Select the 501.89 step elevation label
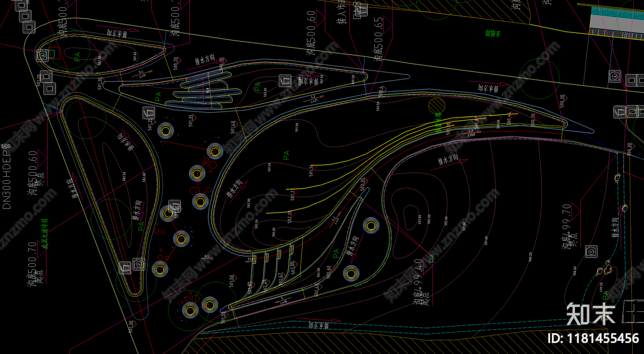644x354 pixels. point(249,288)
